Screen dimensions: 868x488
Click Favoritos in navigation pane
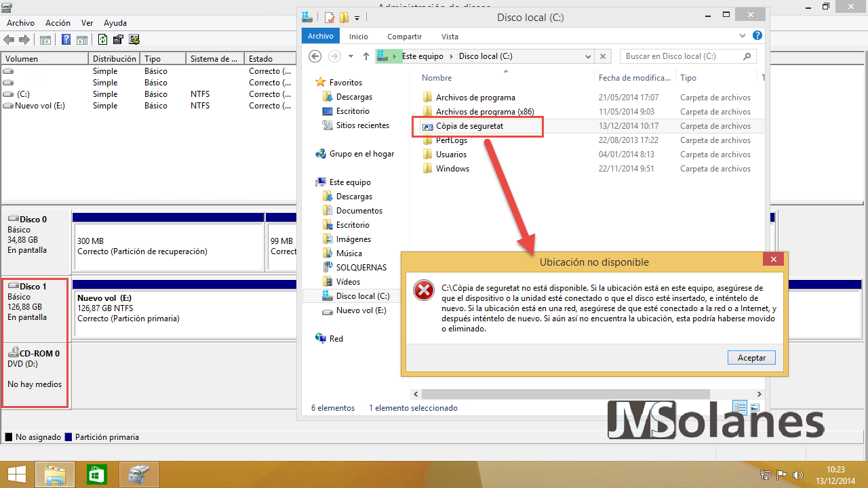pyautogui.click(x=346, y=83)
